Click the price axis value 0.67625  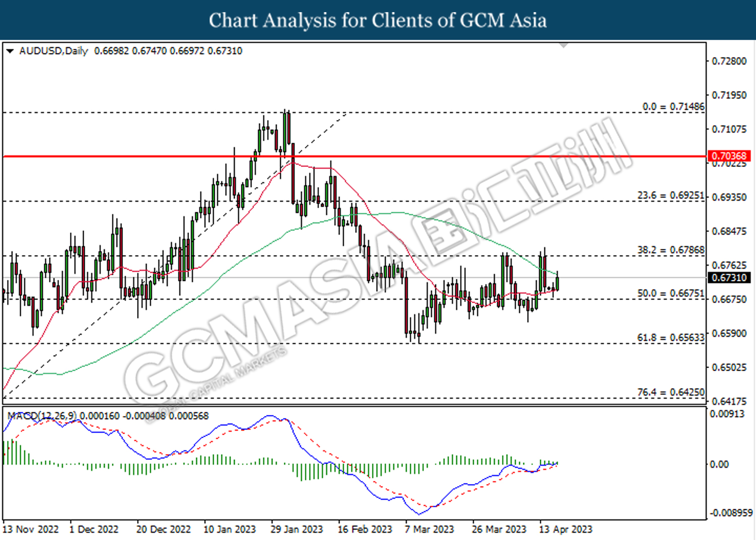pos(729,265)
